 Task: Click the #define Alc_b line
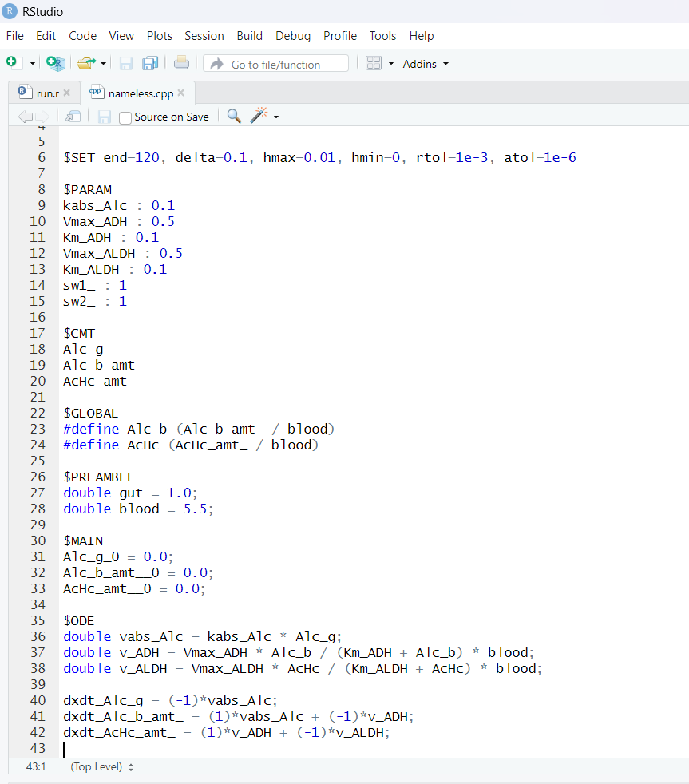(199, 429)
